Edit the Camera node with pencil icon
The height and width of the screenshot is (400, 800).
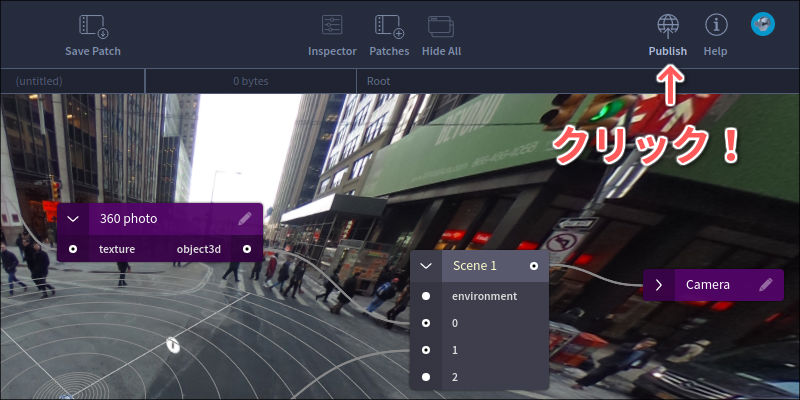tap(765, 285)
